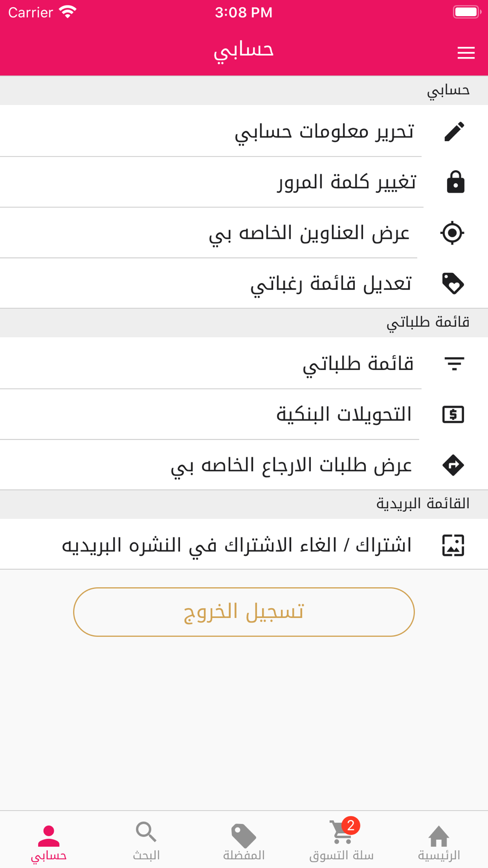Select حسابي account tab
This screenshot has width=488, height=868.
[48, 843]
